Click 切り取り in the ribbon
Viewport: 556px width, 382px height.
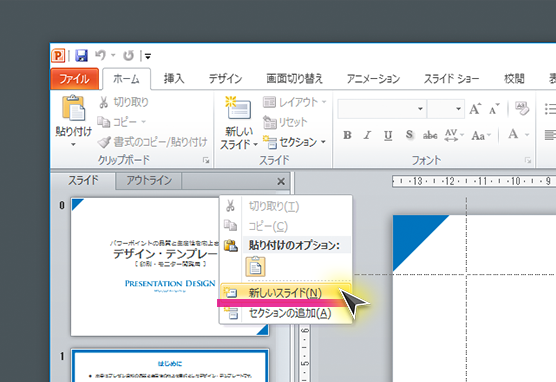coord(124,103)
